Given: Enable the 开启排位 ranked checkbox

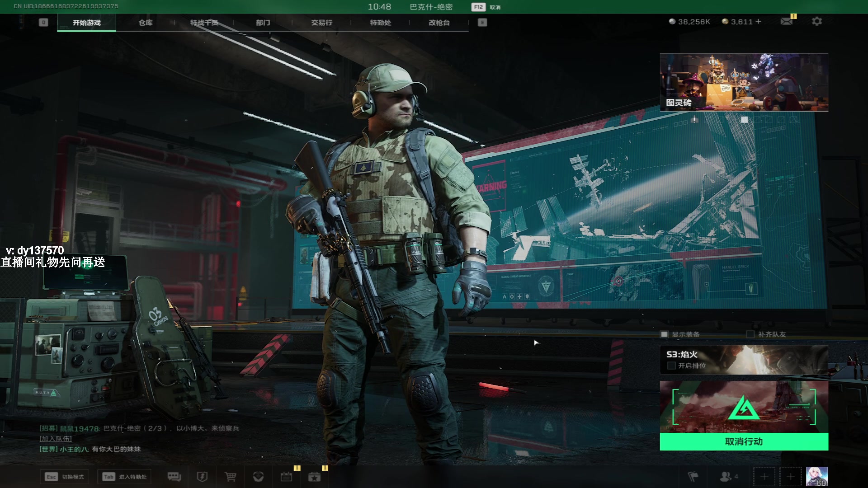Looking at the screenshot, I should (x=671, y=366).
